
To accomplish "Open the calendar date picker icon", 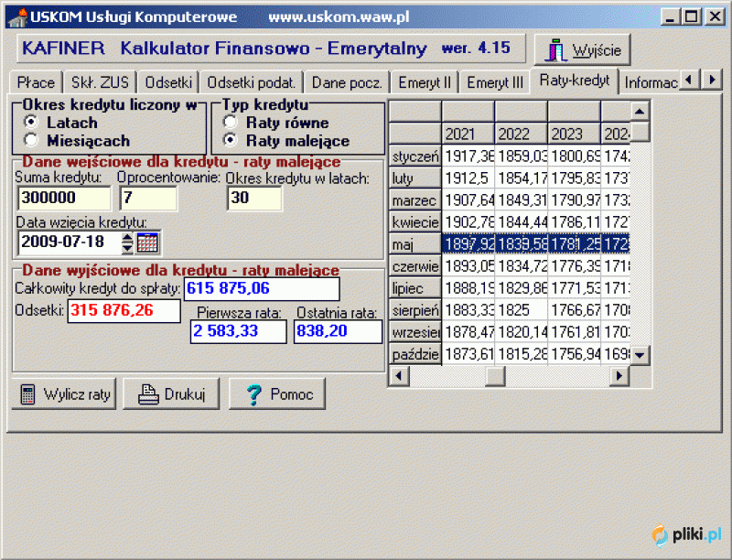I will pos(147,242).
